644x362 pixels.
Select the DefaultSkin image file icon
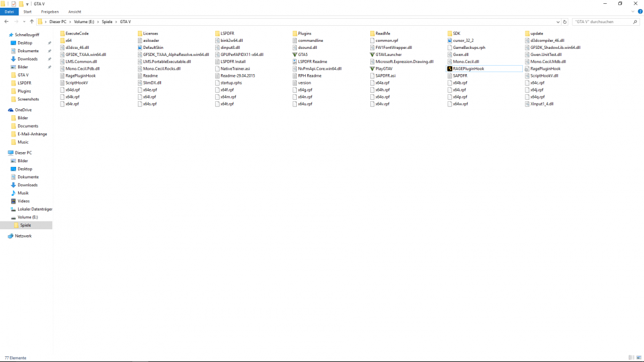coord(140,48)
